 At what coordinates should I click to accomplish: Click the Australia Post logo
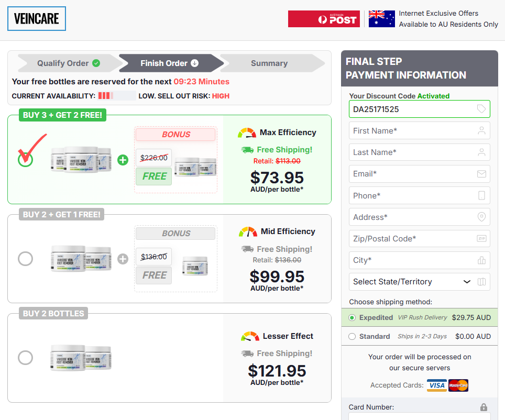tap(324, 19)
